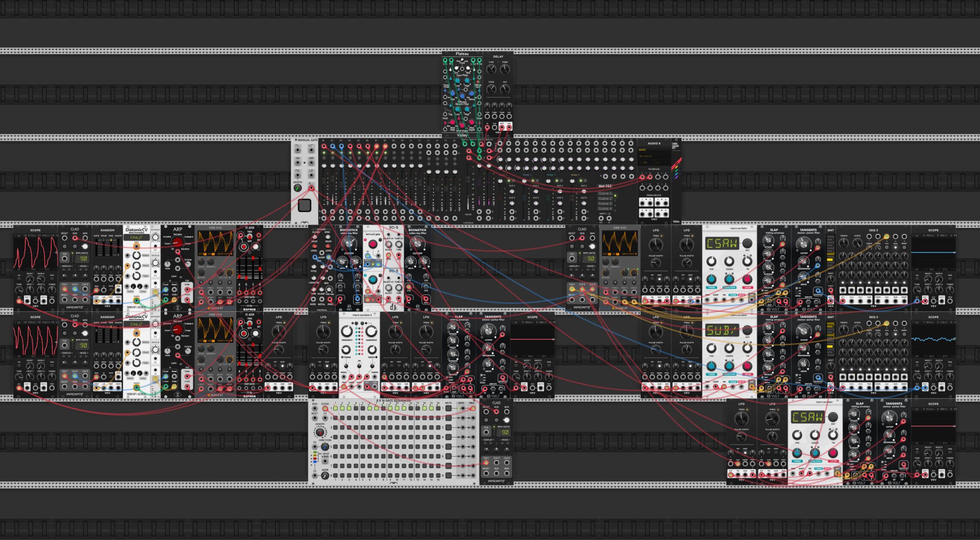Click the row 1 GATE output jack on Gate Sequencer

click(463, 408)
